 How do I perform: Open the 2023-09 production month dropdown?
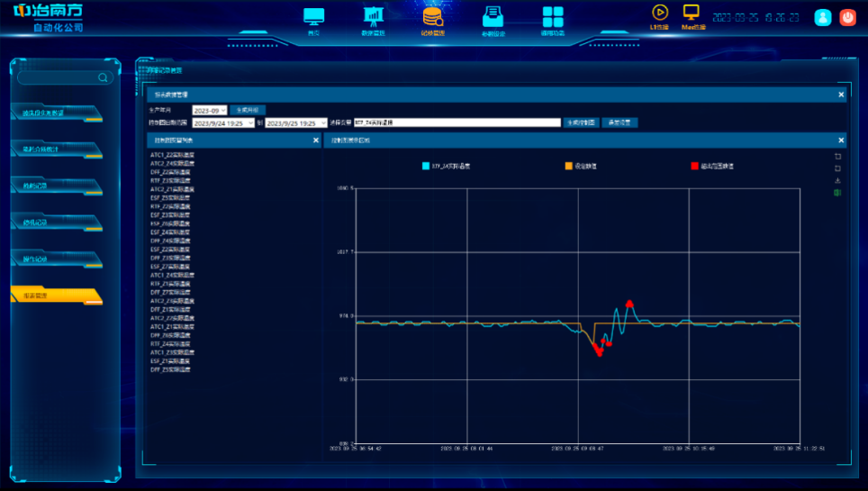click(210, 109)
